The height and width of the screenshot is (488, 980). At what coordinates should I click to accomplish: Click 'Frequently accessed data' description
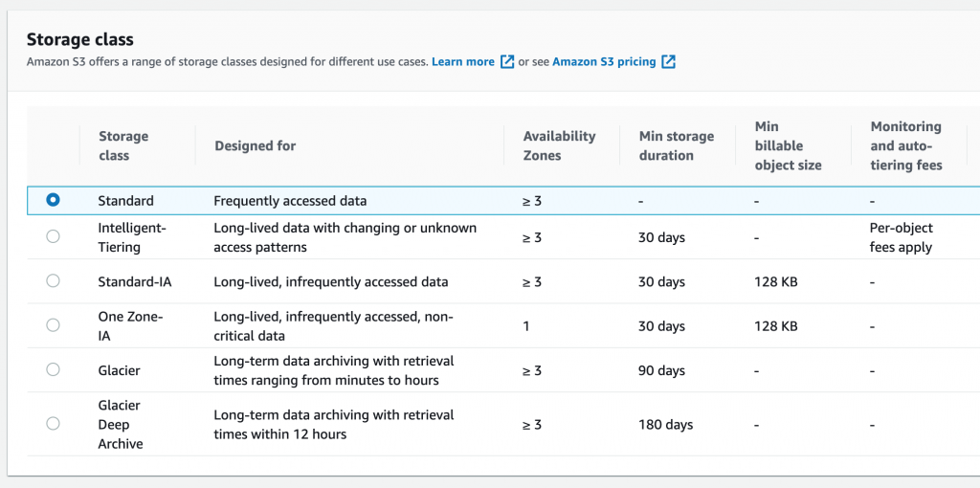click(290, 201)
